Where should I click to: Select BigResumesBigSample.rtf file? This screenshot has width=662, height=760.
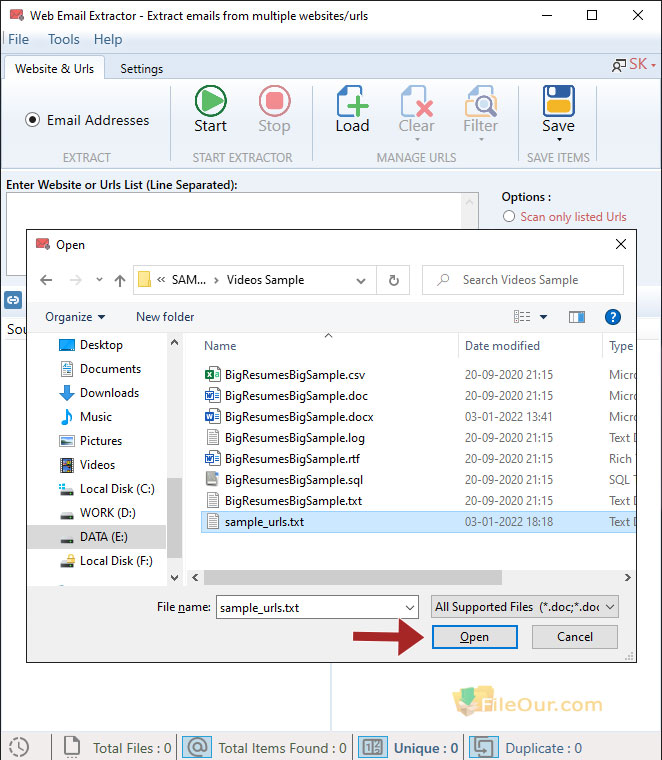(x=292, y=459)
